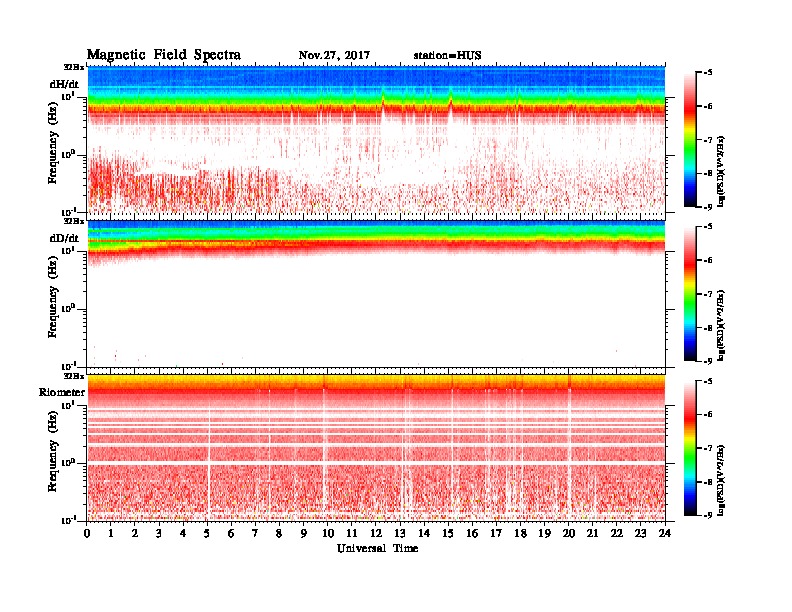The height and width of the screenshot is (612, 792).
Task: Click the "dH/dt" panel label
Action: pyautogui.click(x=64, y=84)
